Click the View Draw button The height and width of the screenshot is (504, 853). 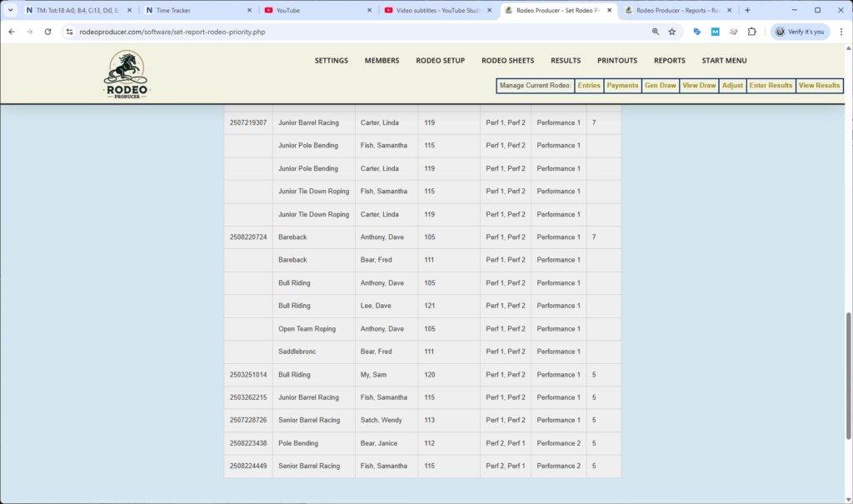tap(699, 85)
